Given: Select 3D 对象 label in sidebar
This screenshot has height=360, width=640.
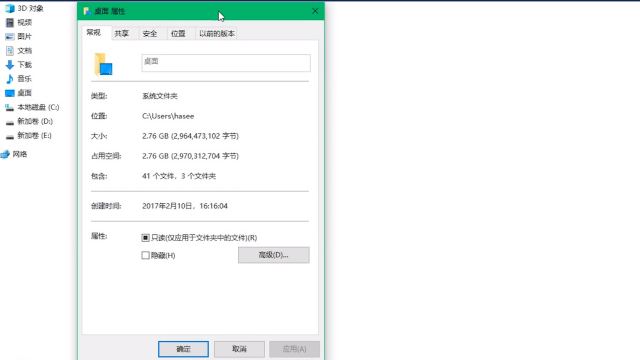Looking at the screenshot, I should tap(30, 8).
